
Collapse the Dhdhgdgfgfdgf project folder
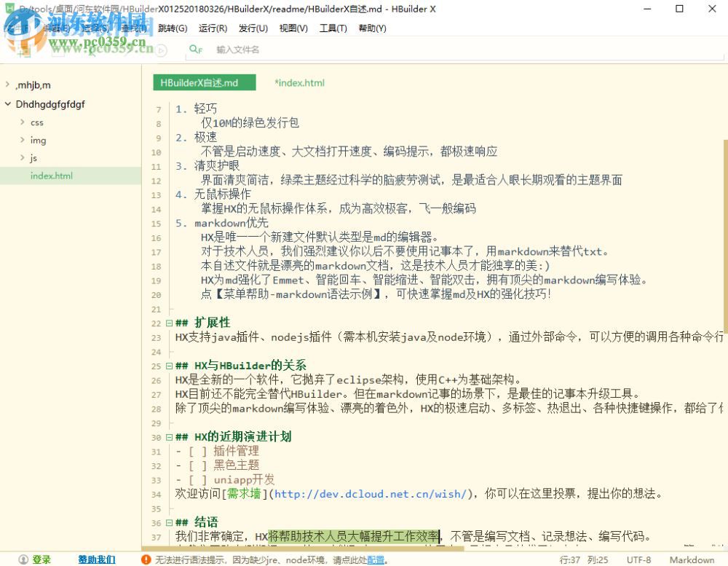pos(7,103)
